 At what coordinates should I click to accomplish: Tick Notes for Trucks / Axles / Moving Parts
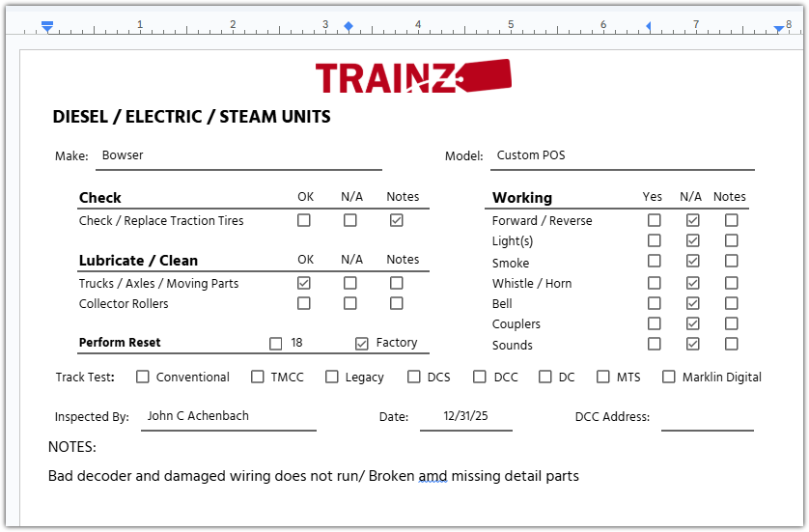396,283
